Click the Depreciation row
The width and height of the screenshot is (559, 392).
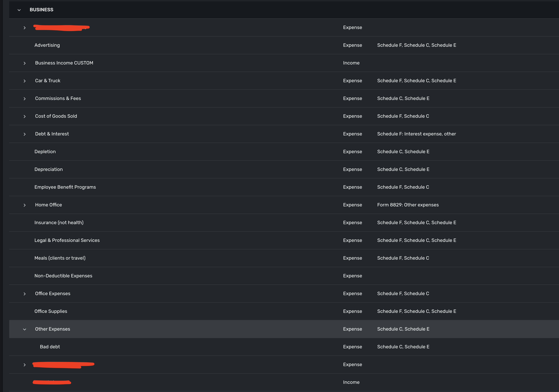[49, 169]
